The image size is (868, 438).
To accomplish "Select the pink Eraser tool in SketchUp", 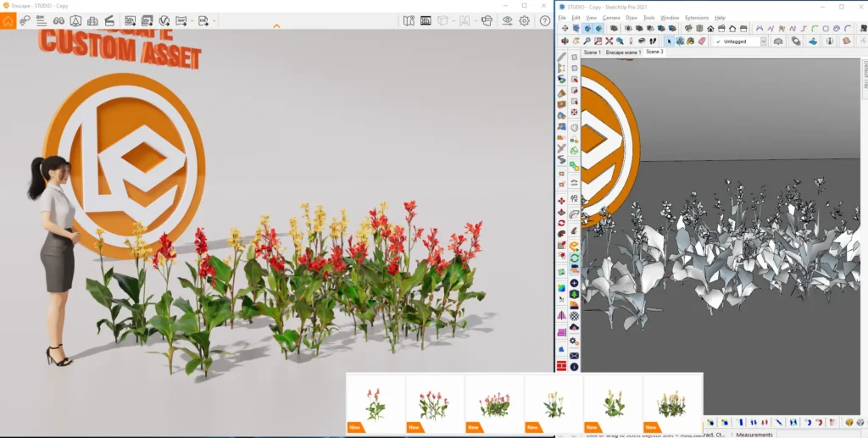I will [702, 41].
